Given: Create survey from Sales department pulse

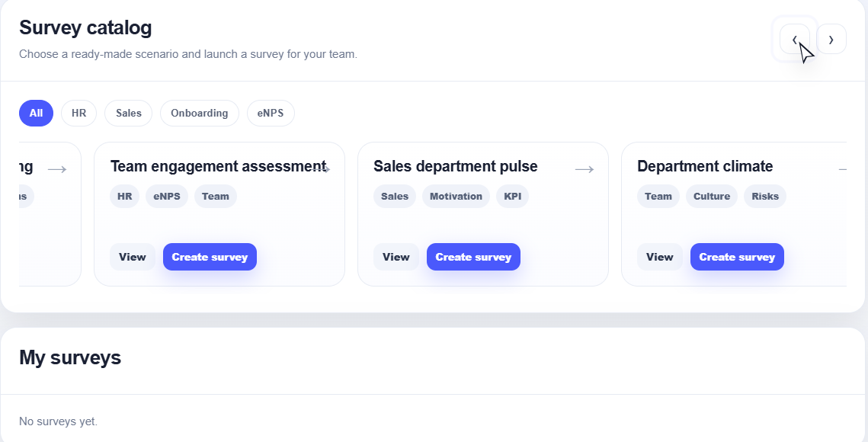Looking at the screenshot, I should [473, 257].
